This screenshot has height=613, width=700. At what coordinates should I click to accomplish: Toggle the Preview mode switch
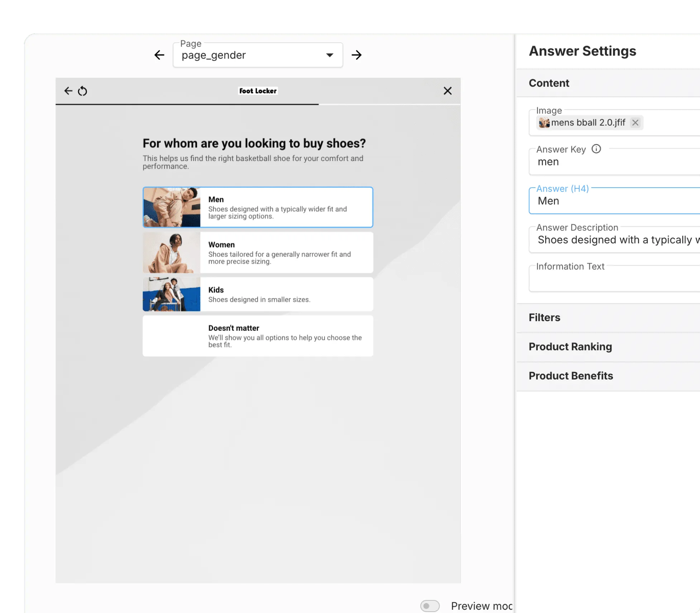click(x=430, y=606)
